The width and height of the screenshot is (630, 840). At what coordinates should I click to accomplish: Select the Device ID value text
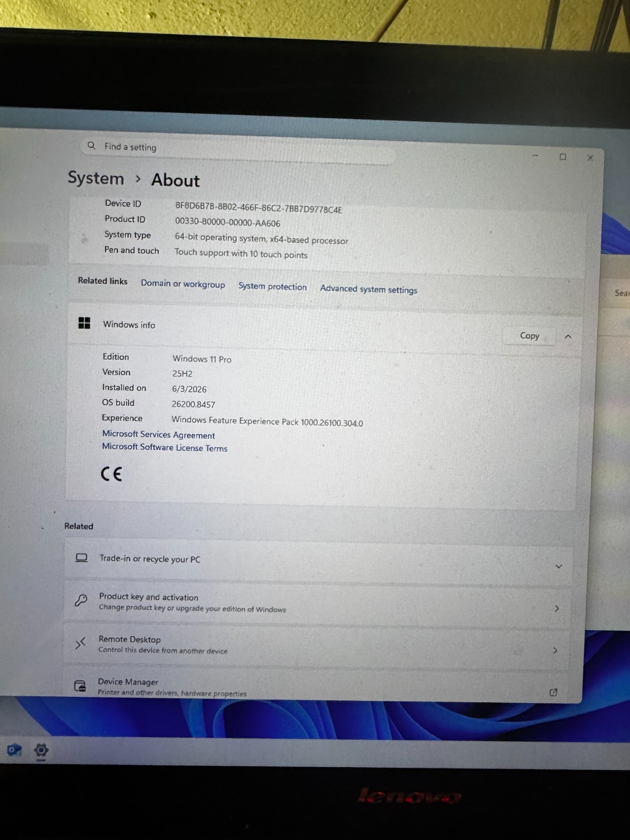pyautogui.click(x=258, y=207)
